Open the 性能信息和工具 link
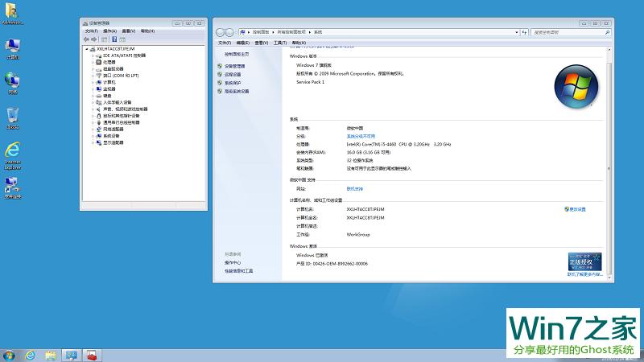 (x=238, y=271)
